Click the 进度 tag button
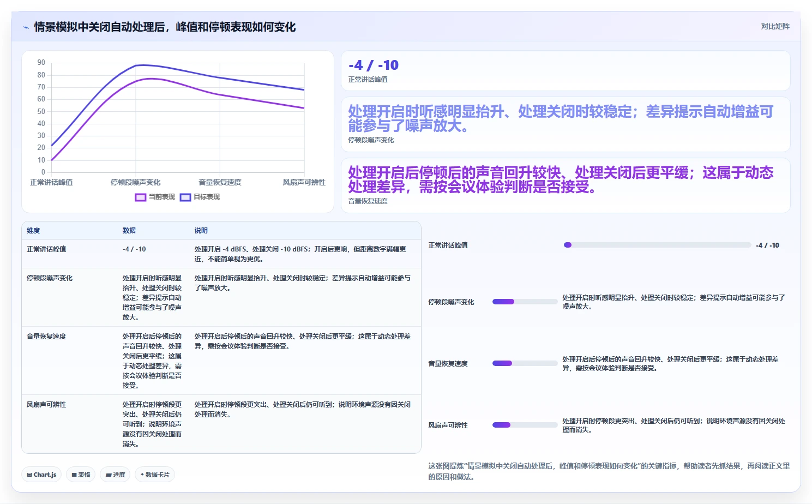Viewport: 812px width, 504px height. [x=116, y=475]
